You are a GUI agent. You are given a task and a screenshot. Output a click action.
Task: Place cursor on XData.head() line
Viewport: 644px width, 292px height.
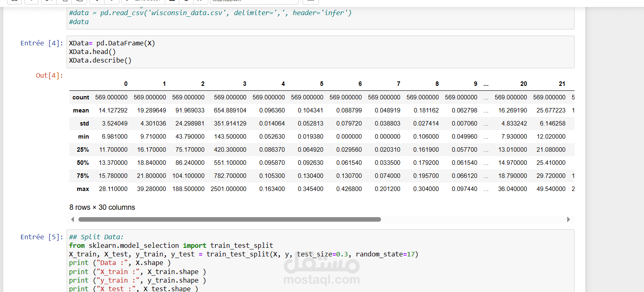92,52
